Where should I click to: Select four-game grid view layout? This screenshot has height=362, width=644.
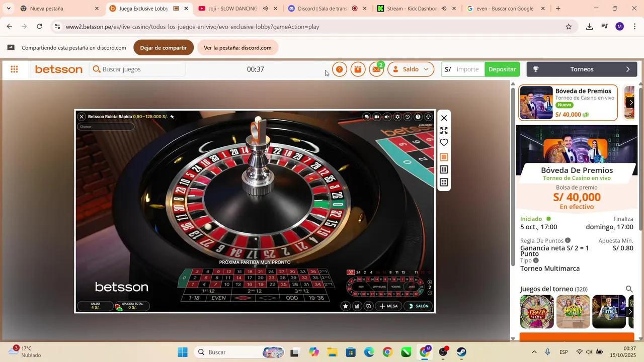click(444, 182)
